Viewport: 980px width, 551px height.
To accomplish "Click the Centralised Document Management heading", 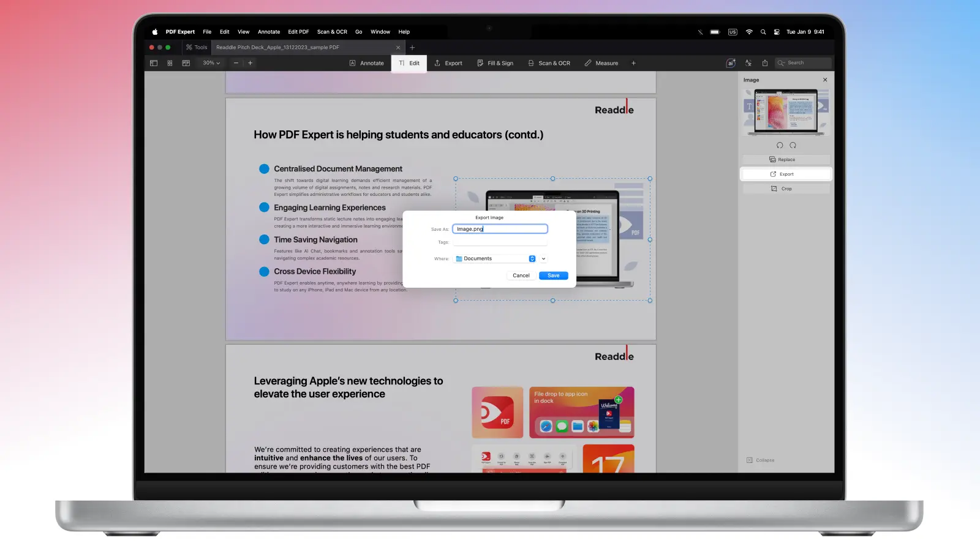I will [338, 169].
